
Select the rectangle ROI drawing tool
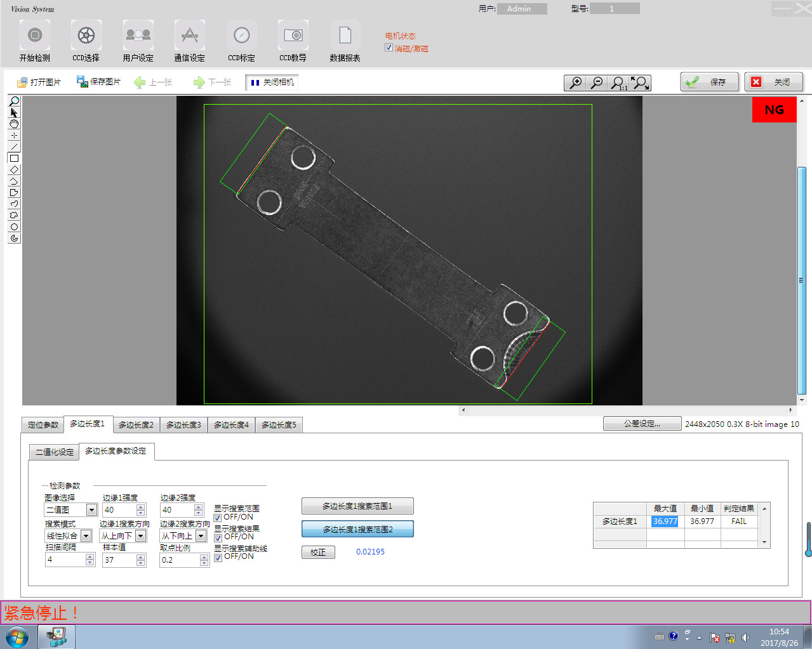point(14,158)
